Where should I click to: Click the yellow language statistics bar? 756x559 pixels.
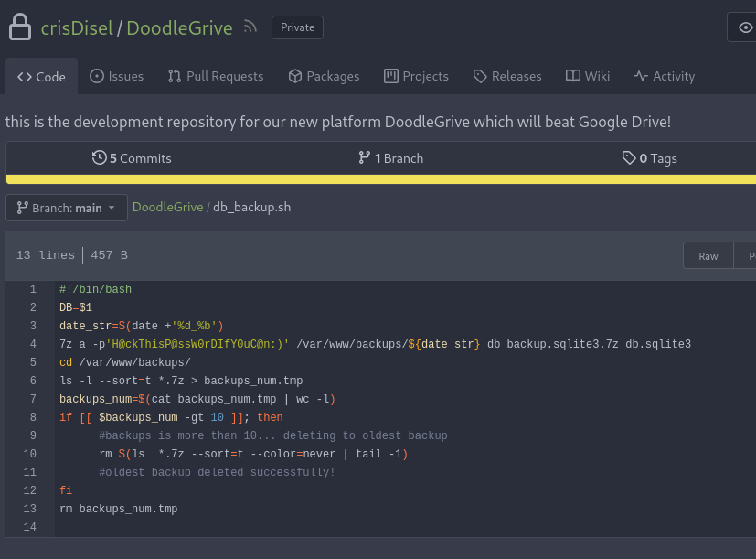(x=381, y=179)
